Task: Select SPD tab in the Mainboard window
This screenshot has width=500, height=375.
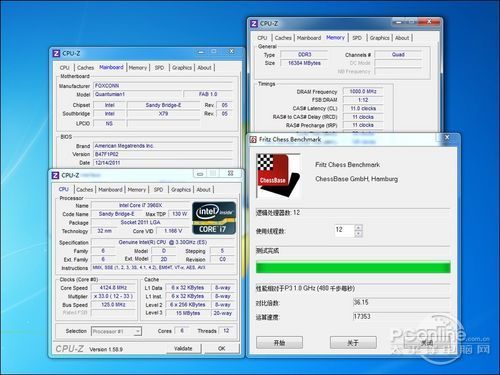Action: tap(159, 67)
